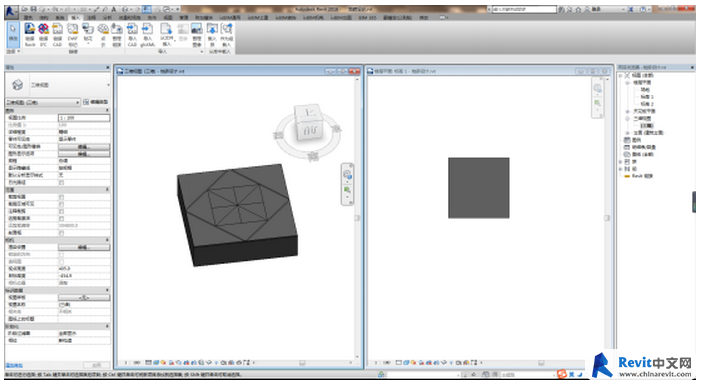Viewport: 702px width, 386px height.
Task: Toggle the Far Clip Active checkbox
Action: 61,218
